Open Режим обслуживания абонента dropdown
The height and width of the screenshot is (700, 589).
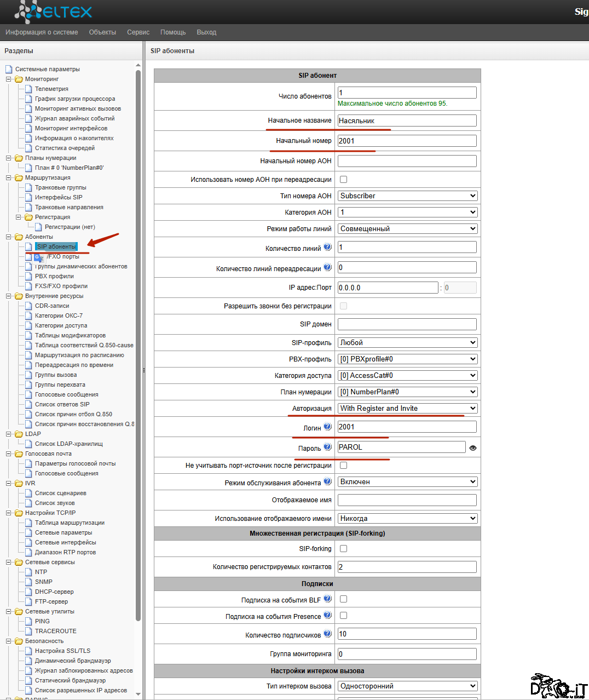click(x=408, y=481)
